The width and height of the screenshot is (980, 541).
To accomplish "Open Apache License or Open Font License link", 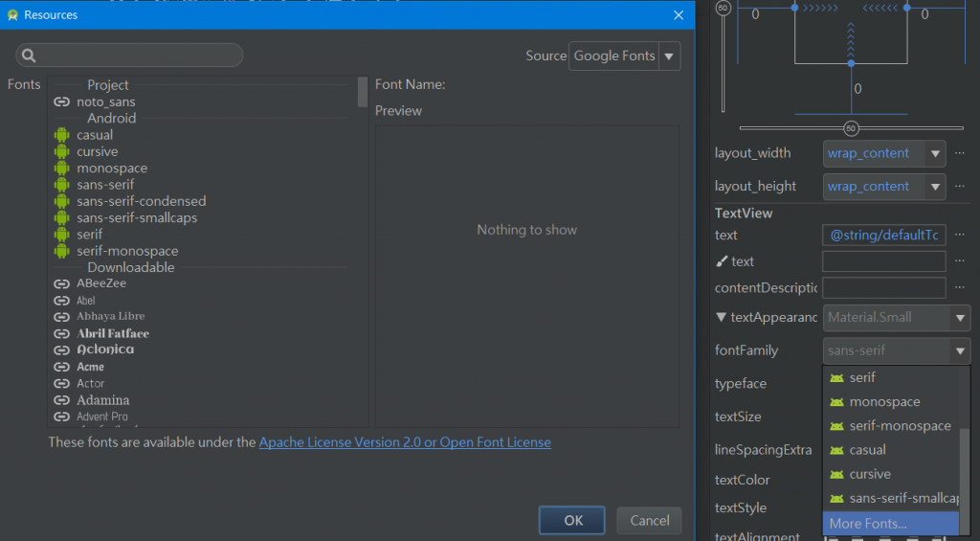I will coord(405,442).
